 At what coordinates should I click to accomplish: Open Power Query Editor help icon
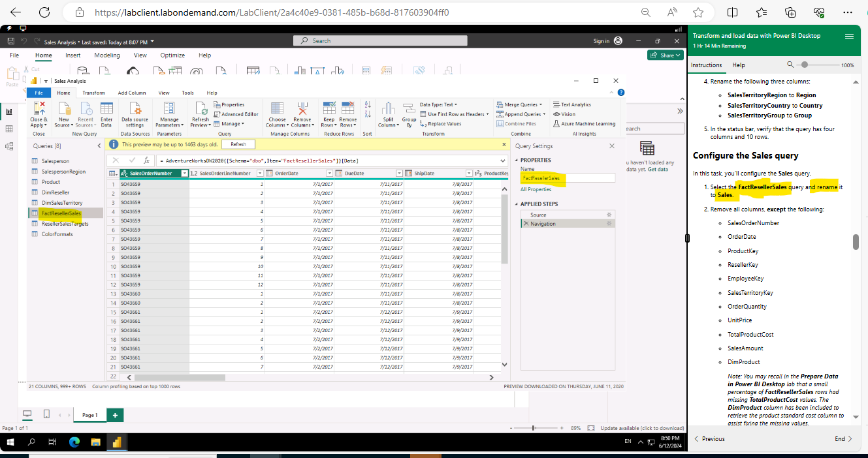621,93
